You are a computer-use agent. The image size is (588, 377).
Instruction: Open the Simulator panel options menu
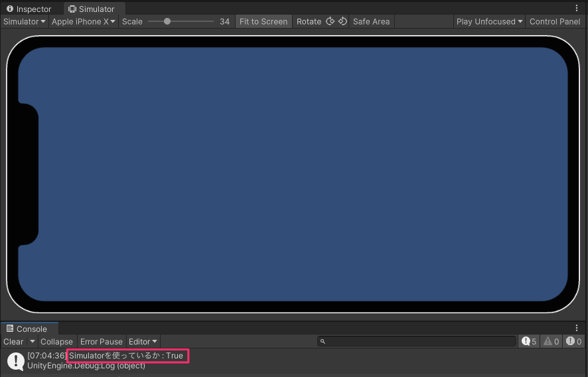(577, 8)
